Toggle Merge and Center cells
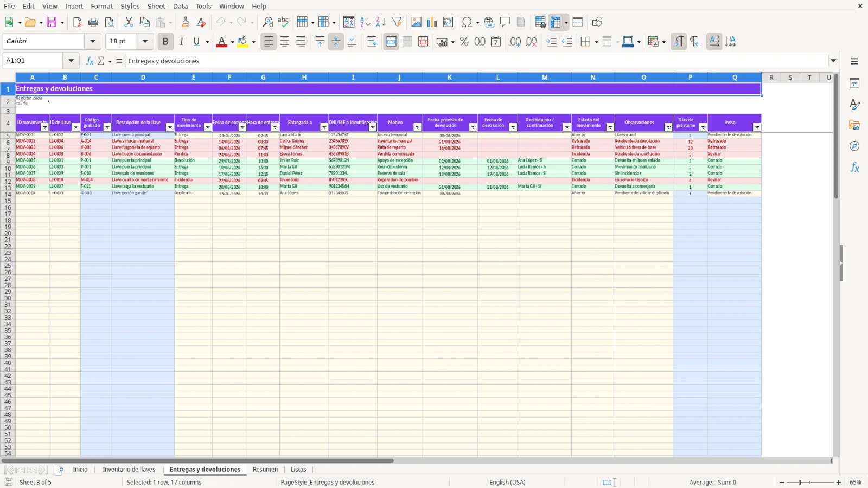Image resolution: width=868 pixels, height=488 pixels. point(391,42)
